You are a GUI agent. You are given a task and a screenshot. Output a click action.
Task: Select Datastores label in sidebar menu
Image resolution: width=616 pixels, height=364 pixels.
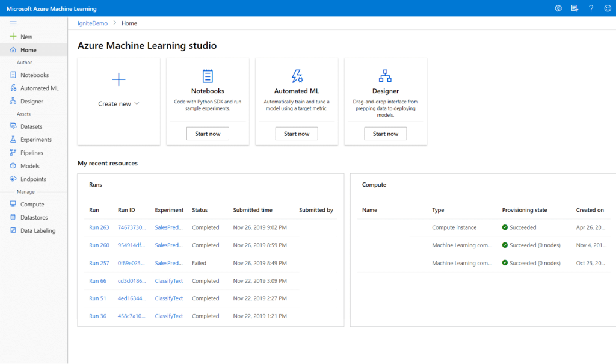pos(34,217)
